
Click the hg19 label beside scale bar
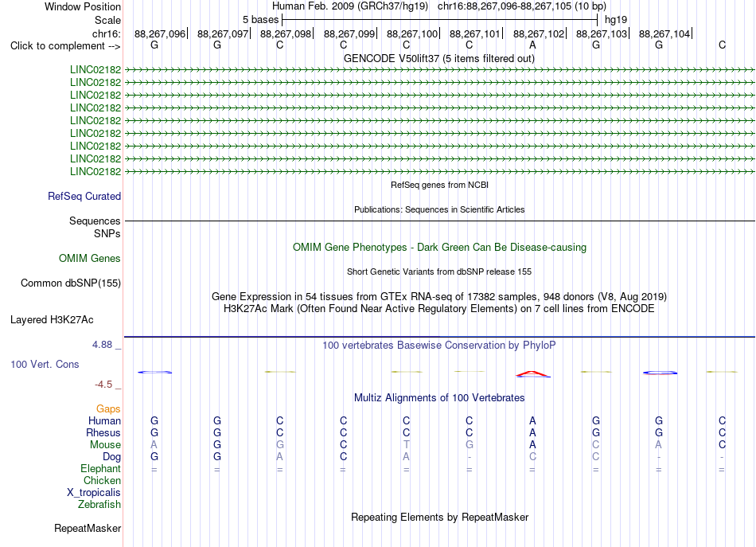(616, 20)
